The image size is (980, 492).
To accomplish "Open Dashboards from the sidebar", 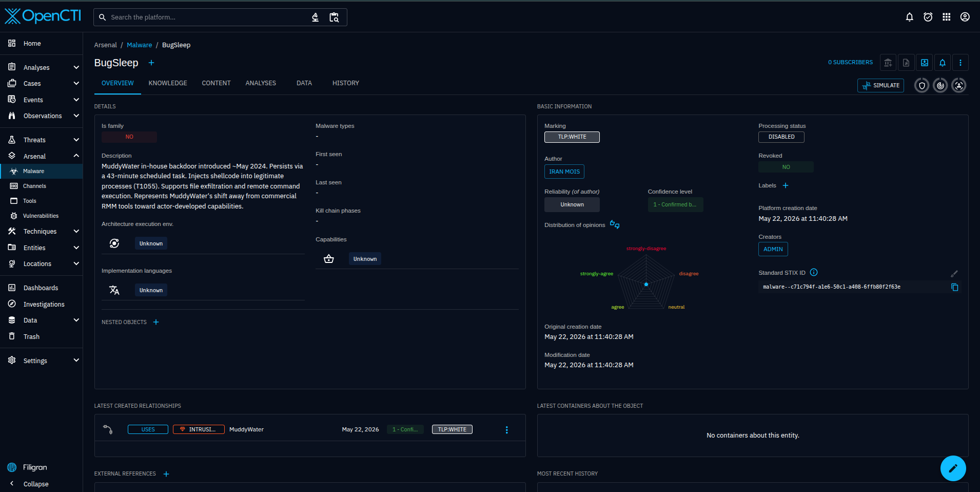I will click(41, 288).
